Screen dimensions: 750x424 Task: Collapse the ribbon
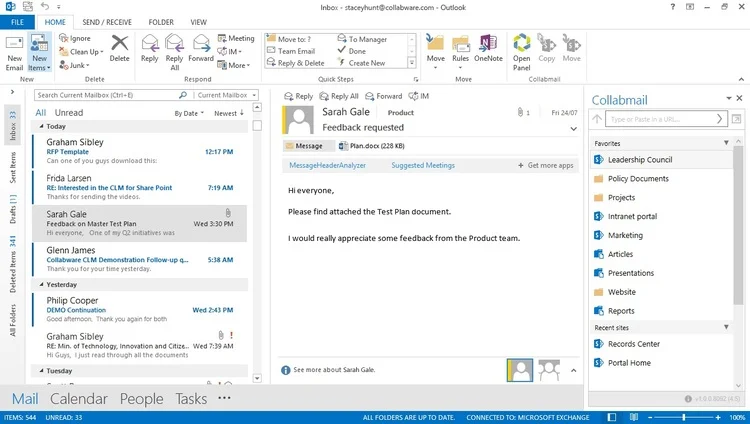pos(741,79)
